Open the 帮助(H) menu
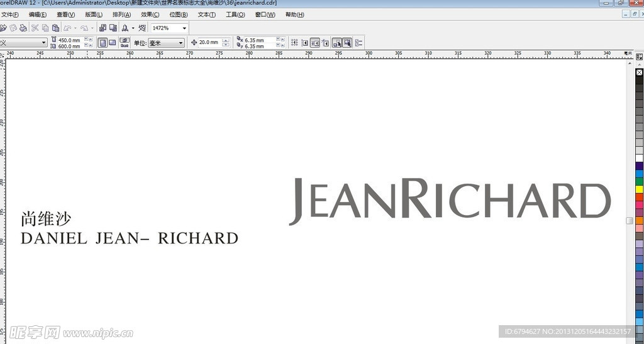Image resolution: width=644 pixels, height=344 pixels. click(x=294, y=14)
